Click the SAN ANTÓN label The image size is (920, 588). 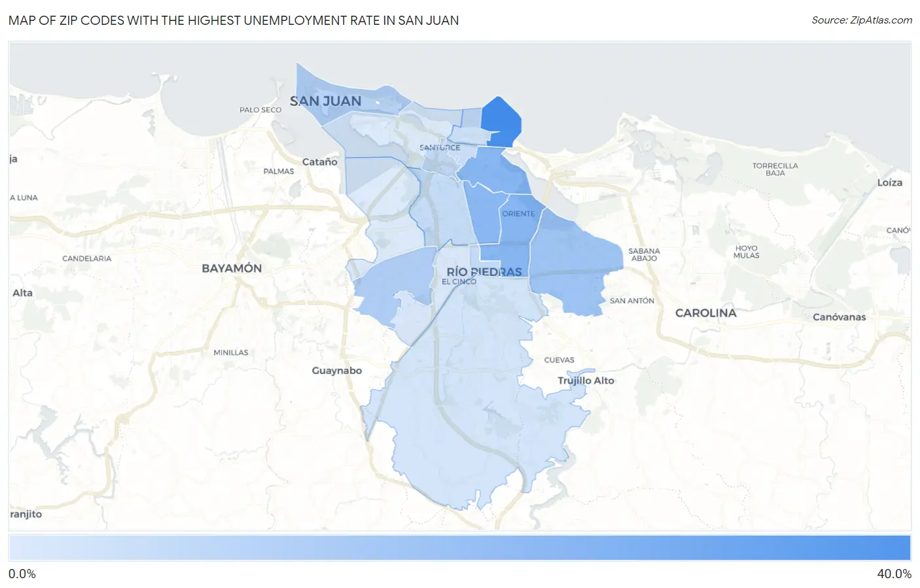tap(631, 301)
